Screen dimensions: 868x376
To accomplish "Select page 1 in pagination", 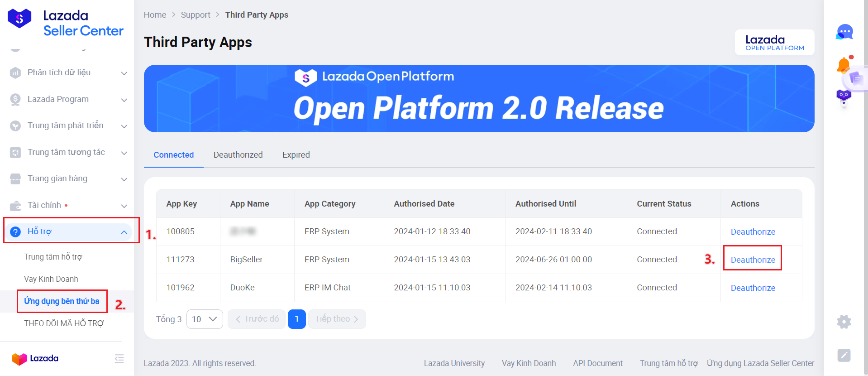I will click(x=297, y=319).
